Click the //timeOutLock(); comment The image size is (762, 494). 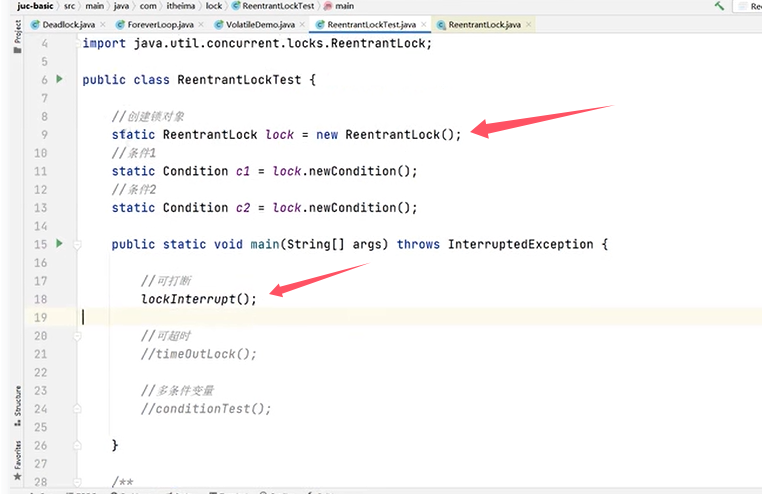pos(199,354)
